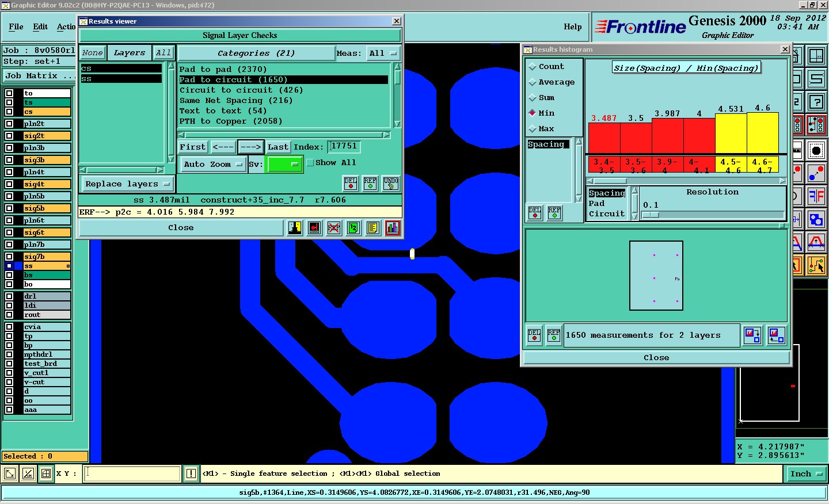Click DEL icon beside Spacing list in histogram

click(535, 213)
